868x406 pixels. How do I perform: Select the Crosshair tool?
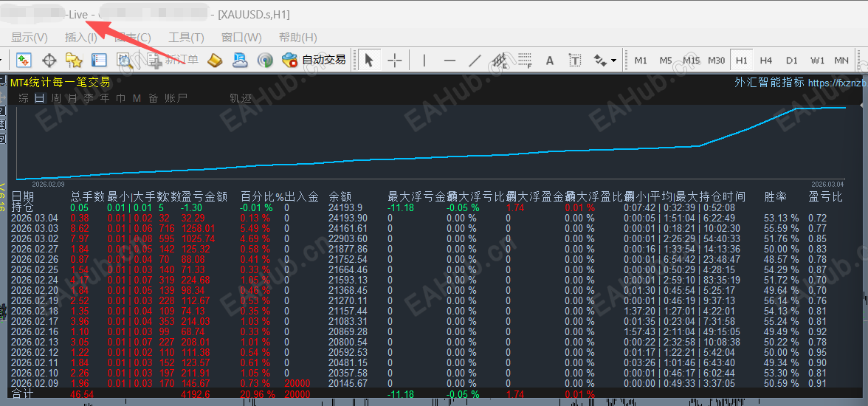394,60
